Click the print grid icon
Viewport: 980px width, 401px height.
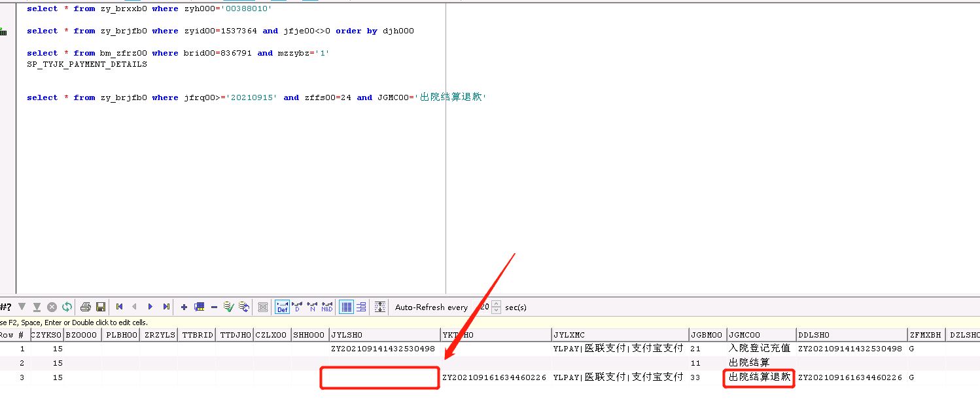[x=85, y=307]
